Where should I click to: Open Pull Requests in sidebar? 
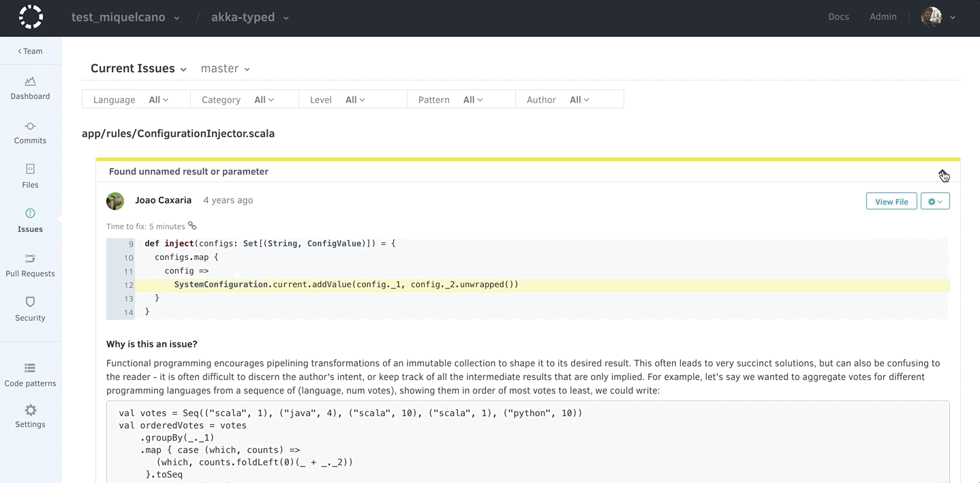[30, 259]
